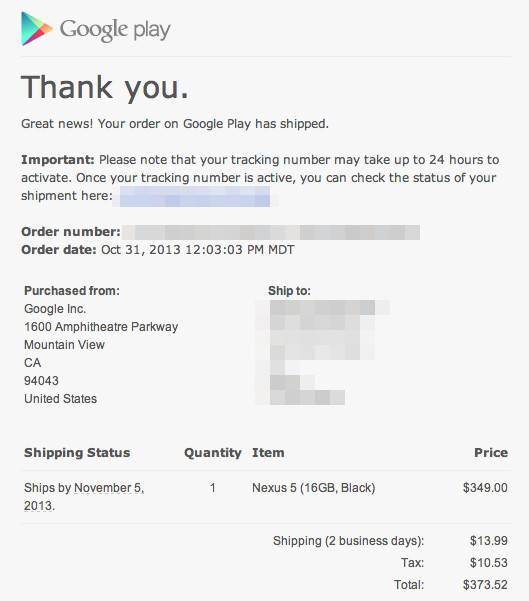Click the 1600 Amphitheatre Parkway address line
The image size is (529, 601).
tap(101, 327)
